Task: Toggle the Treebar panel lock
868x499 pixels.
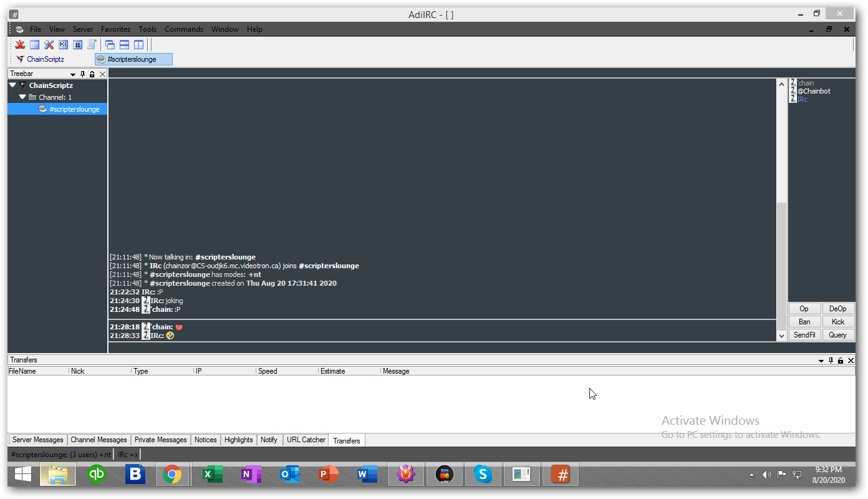Action: pyautogui.click(x=92, y=74)
